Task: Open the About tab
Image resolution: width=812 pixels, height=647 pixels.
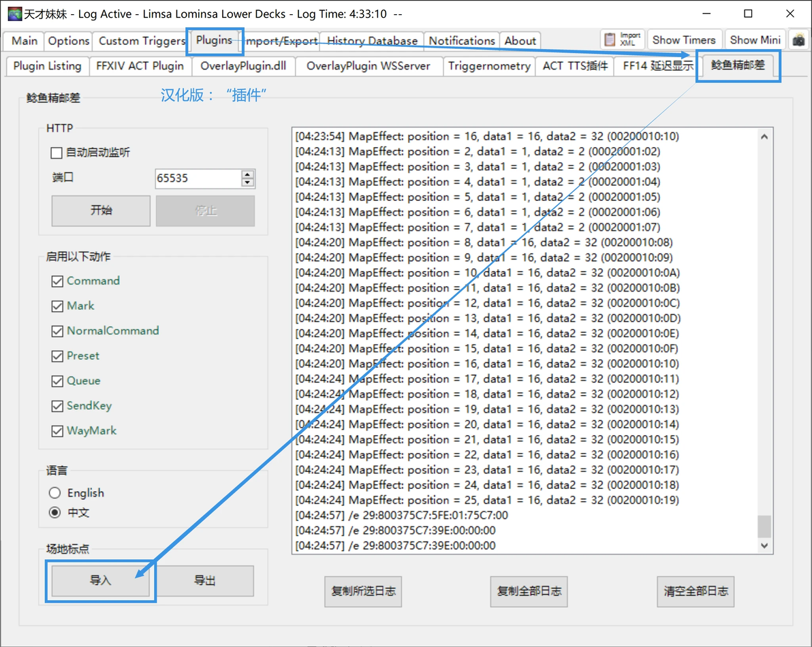Action: pyautogui.click(x=520, y=40)
